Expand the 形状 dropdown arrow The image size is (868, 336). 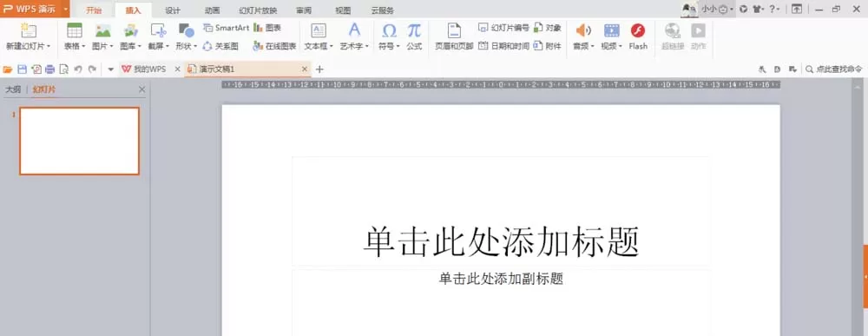point(194,47)
